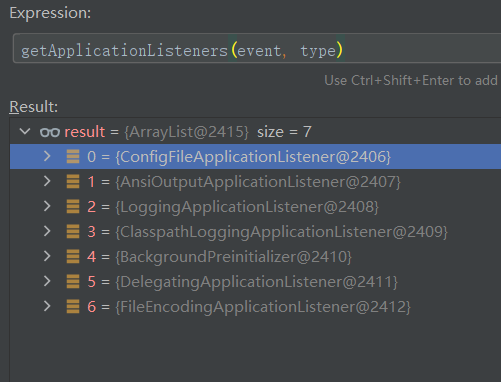Select the AnsiOutputApplicationListener@2407 row

click(x=255, y=182)
